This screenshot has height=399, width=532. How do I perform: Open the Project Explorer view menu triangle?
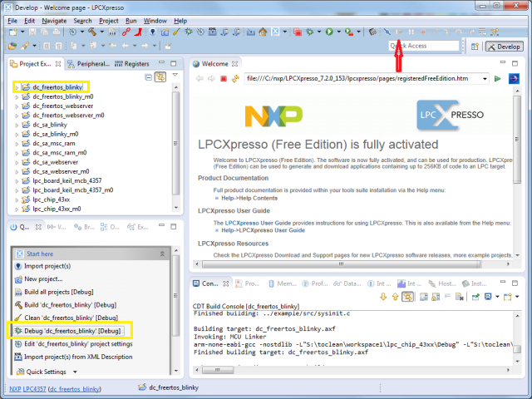pyautogui.click(x=175, y=75)
